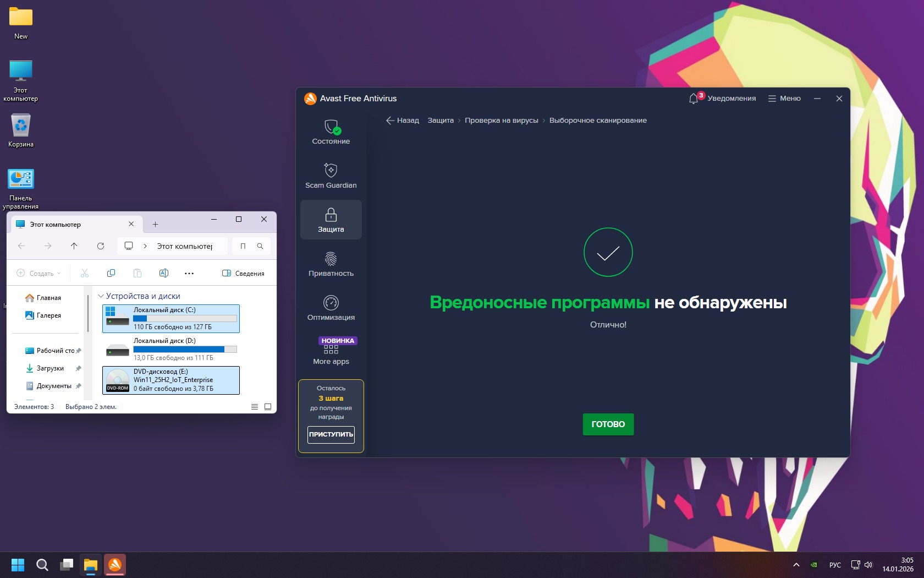Screen dimensions: 924x578
Task: Open the Status (Состояние) shield page
Action: tap(331, 132)
